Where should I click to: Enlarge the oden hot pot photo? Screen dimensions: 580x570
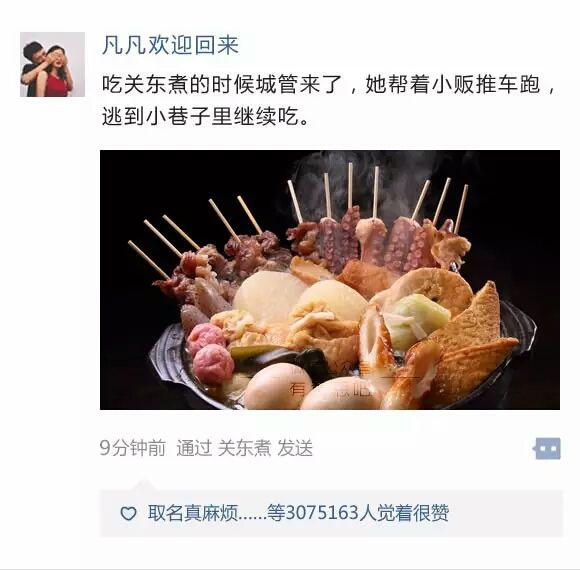tap(330, 280)
